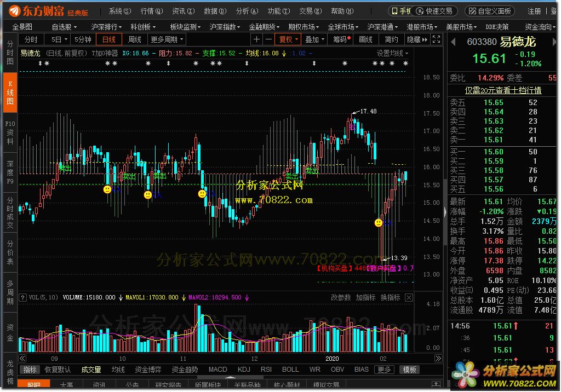Click the left arrow before stock code 603380
The image size is (561, 392).
[453, 42]
